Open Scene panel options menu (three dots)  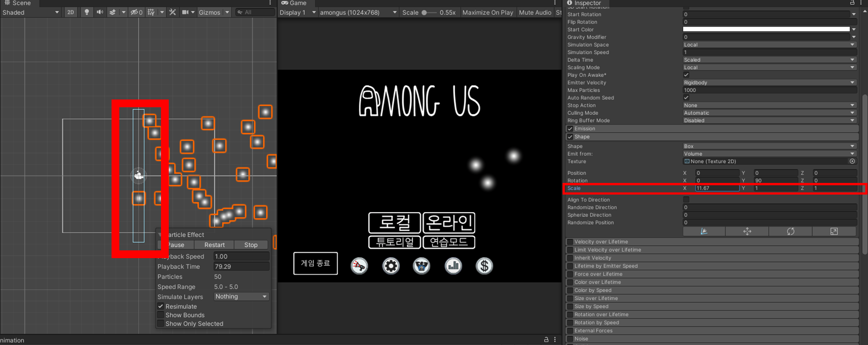(x=270, y=3)
